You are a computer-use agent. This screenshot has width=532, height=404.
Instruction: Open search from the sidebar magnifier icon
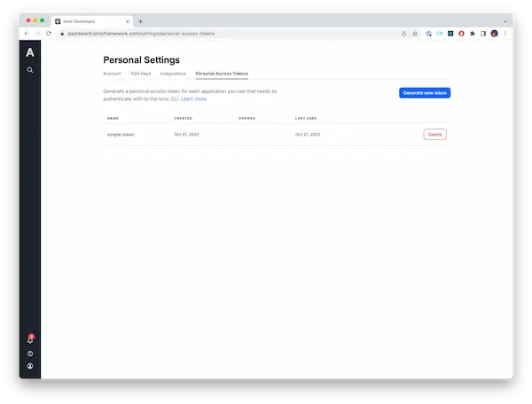coord(30,69)
